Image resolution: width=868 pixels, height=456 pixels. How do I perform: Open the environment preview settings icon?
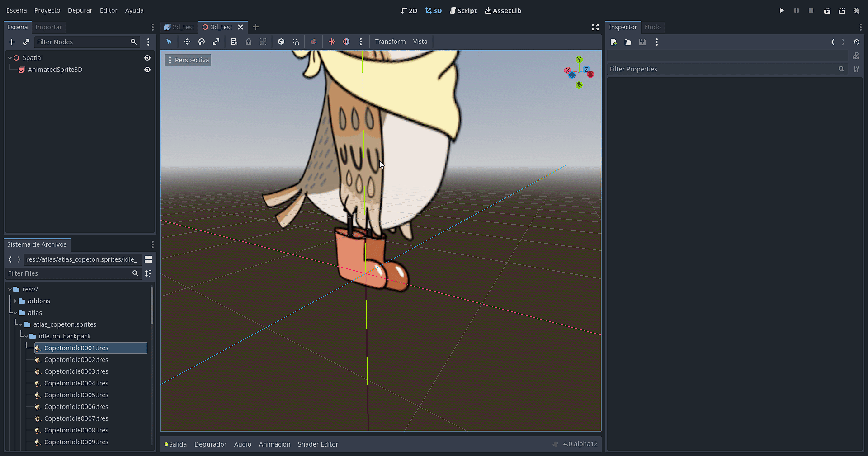point(346,42)
